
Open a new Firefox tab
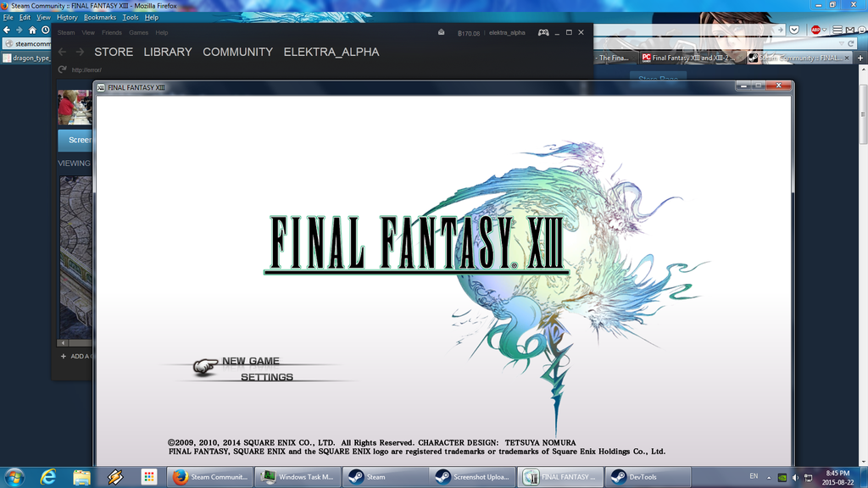(860, 58)
